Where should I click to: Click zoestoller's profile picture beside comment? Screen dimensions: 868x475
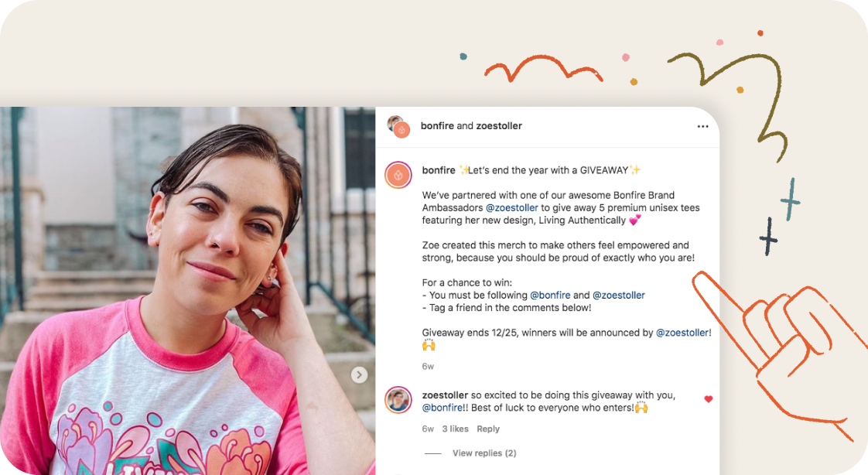(398, 400)
